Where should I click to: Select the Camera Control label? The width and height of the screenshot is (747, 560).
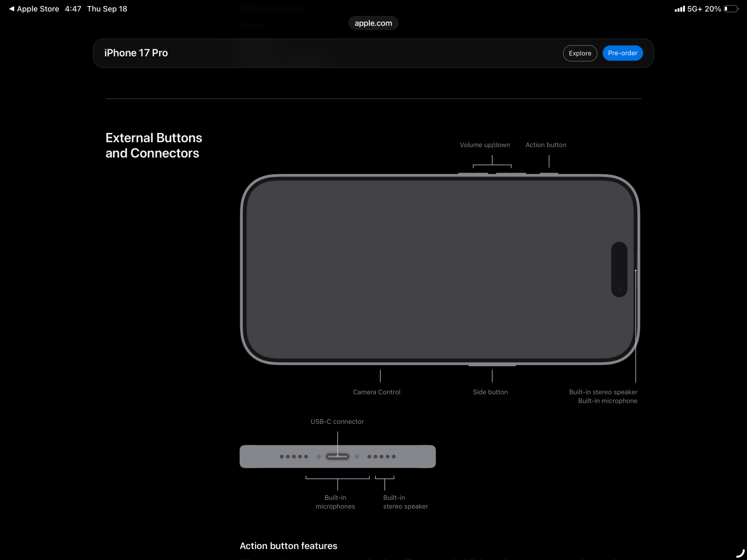click(x=376, y=392)
